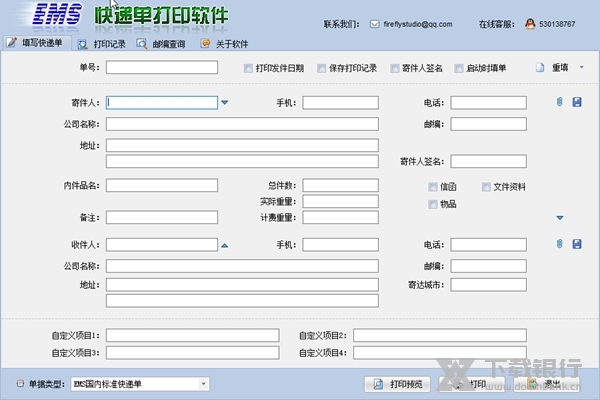Click the sender 公司名称 field
Screen dimensions: 600x400
point(242,124)
